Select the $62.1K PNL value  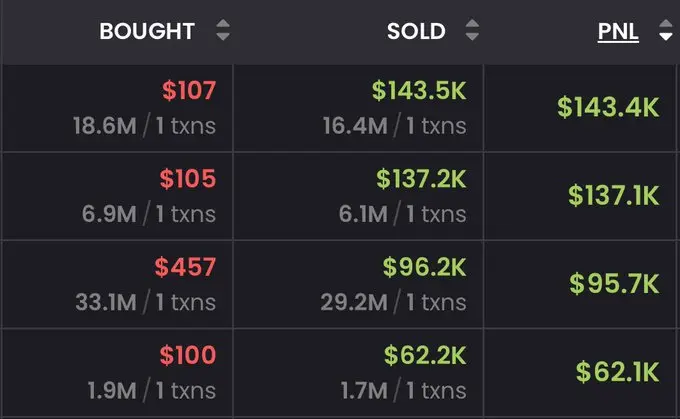pyautogui.click(x=617, y=371)
